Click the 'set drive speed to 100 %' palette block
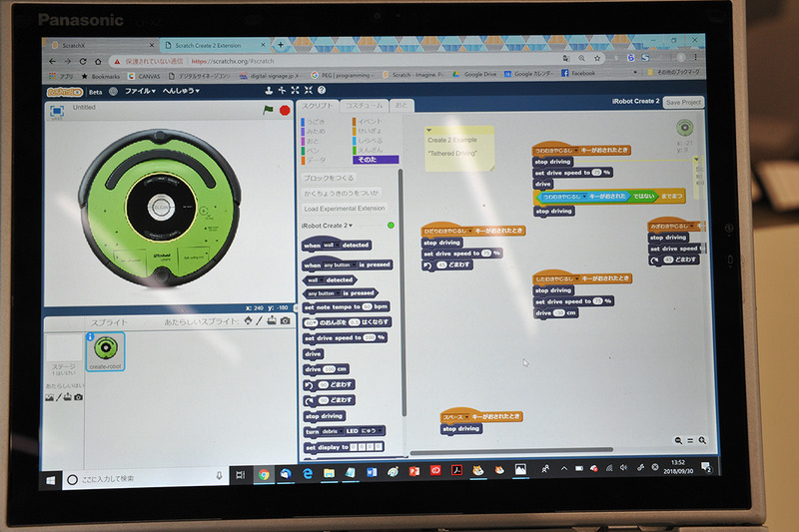 click(x=345, y=338)
